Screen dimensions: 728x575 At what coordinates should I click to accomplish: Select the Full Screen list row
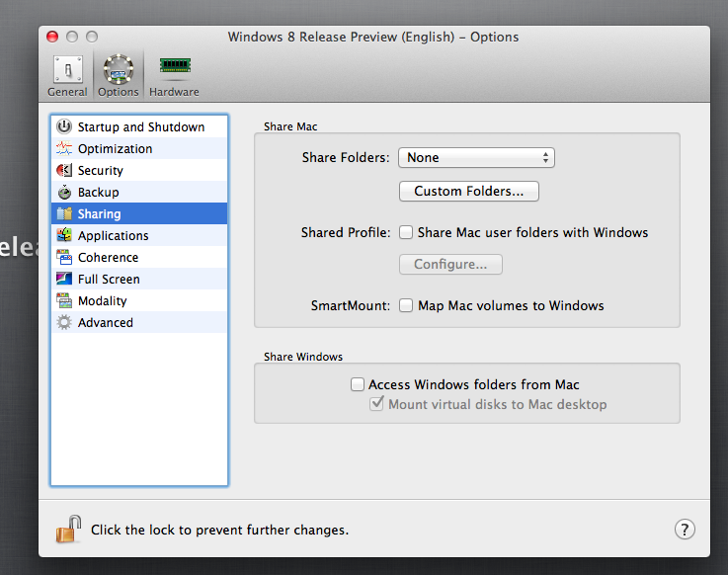[139, 280]
